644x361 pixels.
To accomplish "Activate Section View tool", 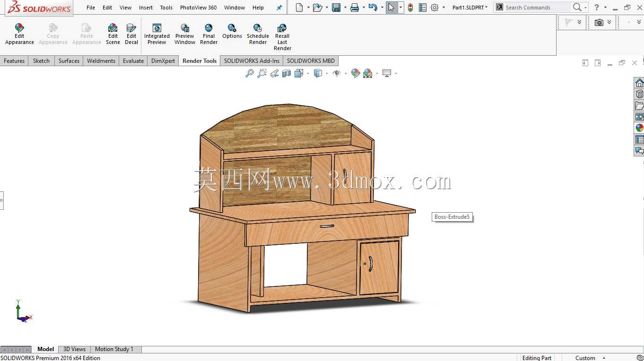I will point(287,73).
